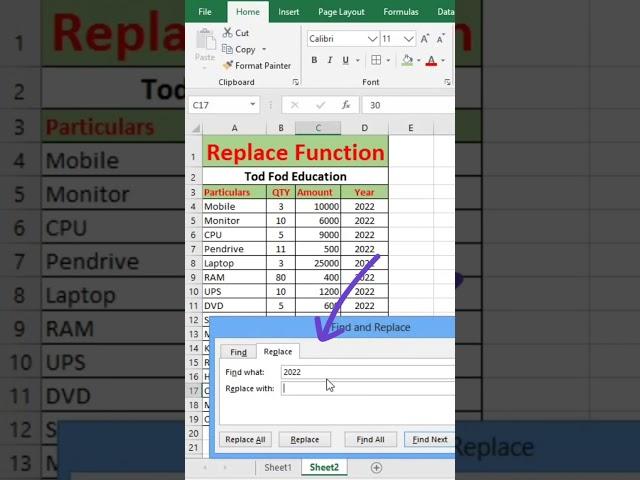640x480 pixels.
Task: Open the Formulas ribbon tab
Action: pyautogui.click(x=401, y=12)
